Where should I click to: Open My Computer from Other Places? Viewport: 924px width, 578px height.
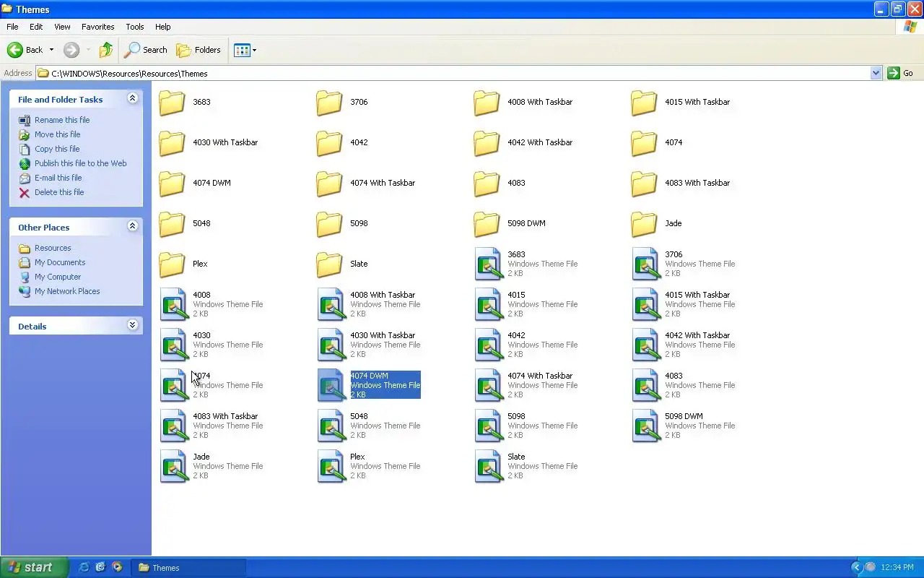(58, 277)
